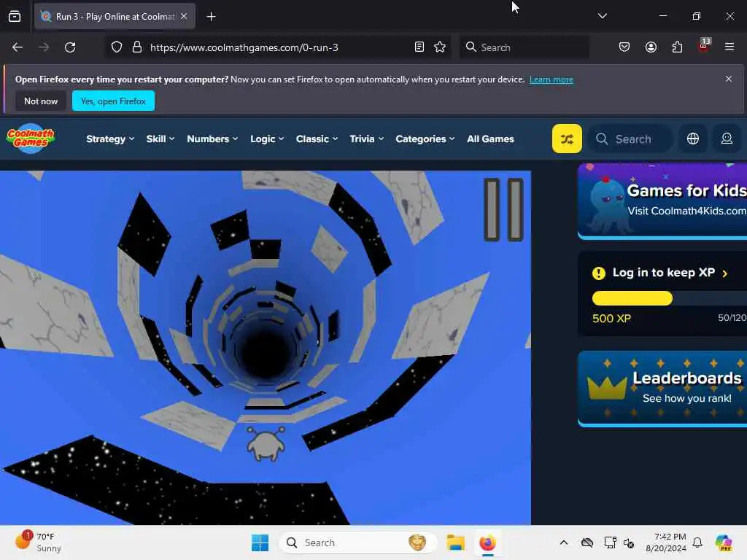Click the Not now button
The width and height of the screenshot is (747, 560).
41,101
